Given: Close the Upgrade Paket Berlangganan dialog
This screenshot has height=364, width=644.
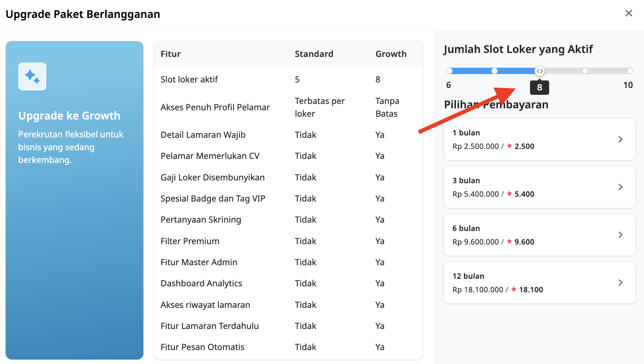Looking at the screenshot, I should 628,13.
